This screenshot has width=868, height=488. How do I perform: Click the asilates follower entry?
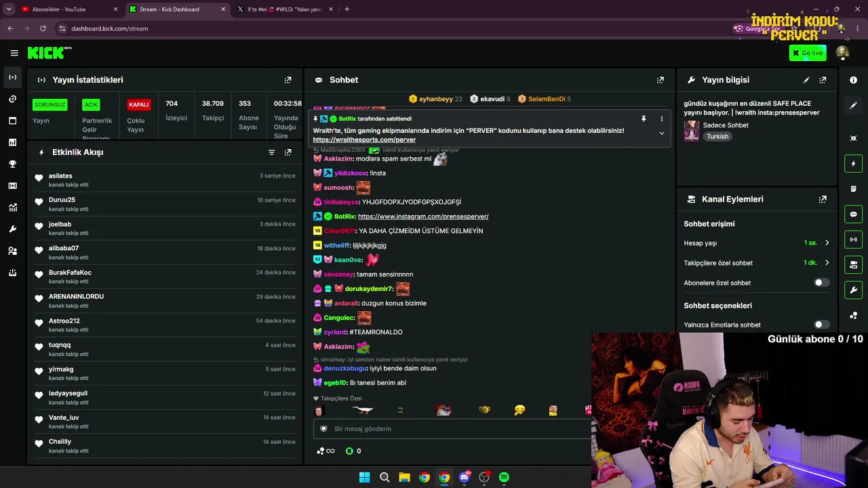tap(165, 180)
